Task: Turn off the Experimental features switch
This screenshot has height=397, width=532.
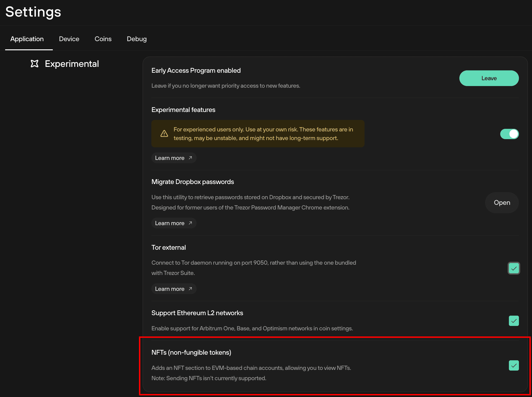Action: pyautogui.click(x=509, y=134)
